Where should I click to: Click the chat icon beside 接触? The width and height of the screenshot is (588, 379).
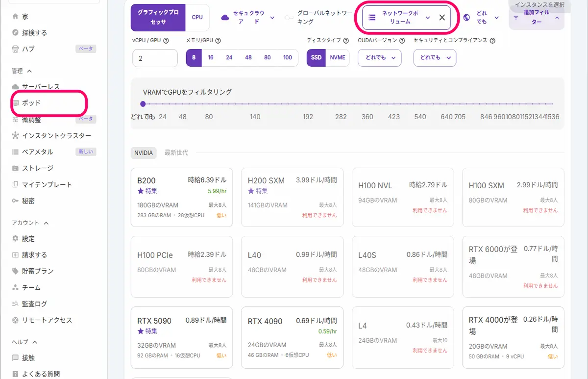pos(15,358)
